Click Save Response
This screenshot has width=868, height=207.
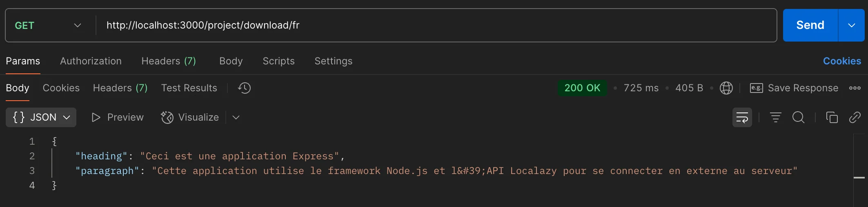(x=794, y=88)
